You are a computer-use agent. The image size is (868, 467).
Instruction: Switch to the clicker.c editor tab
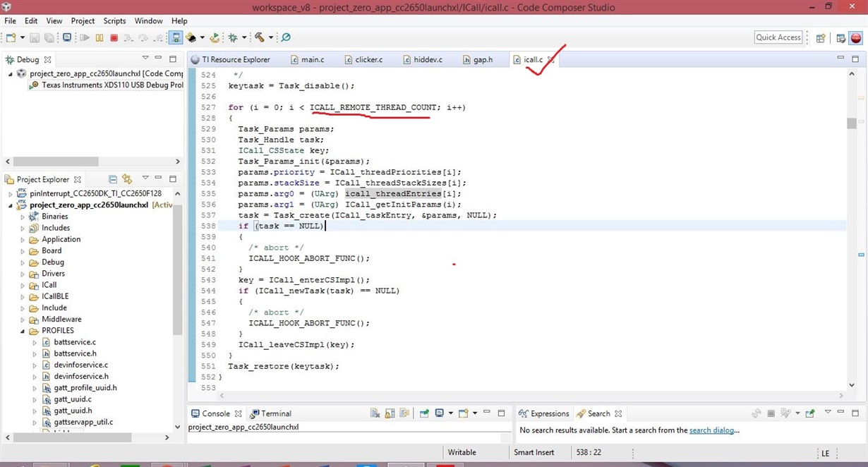tap(363, 60)
